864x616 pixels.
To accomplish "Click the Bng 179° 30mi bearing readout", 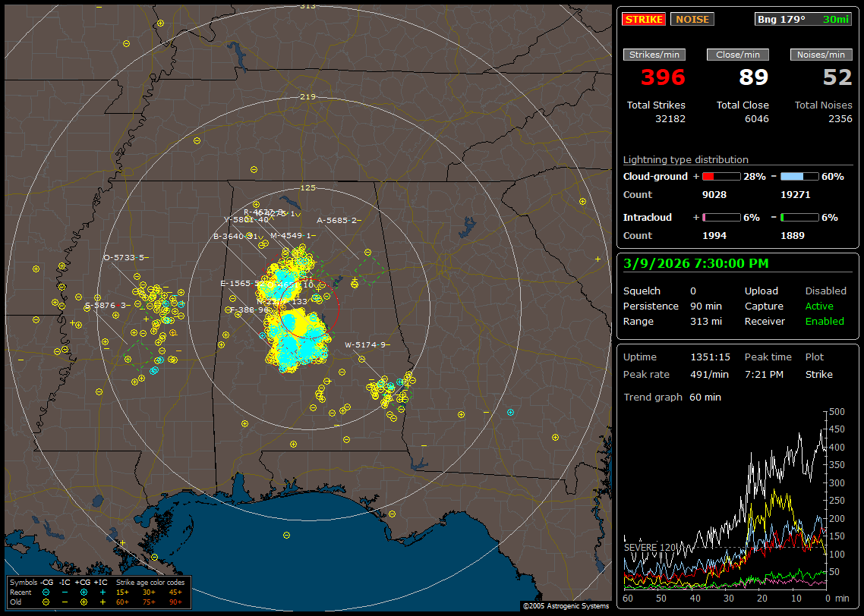I will [803, 19].
